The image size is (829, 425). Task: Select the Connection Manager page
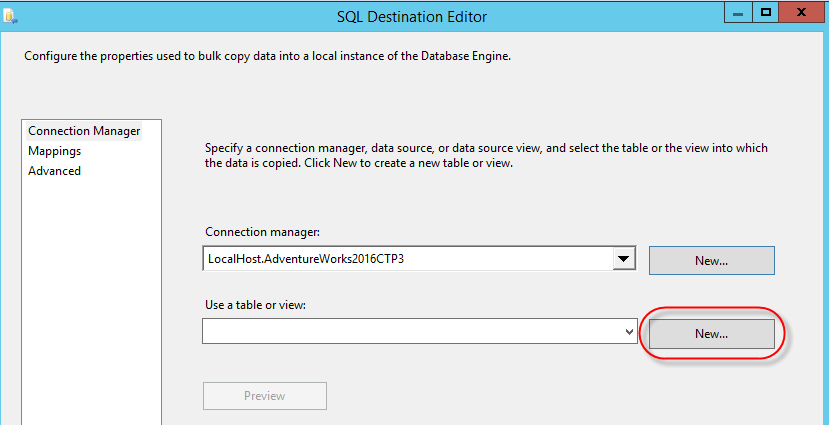tap(84, 131)
